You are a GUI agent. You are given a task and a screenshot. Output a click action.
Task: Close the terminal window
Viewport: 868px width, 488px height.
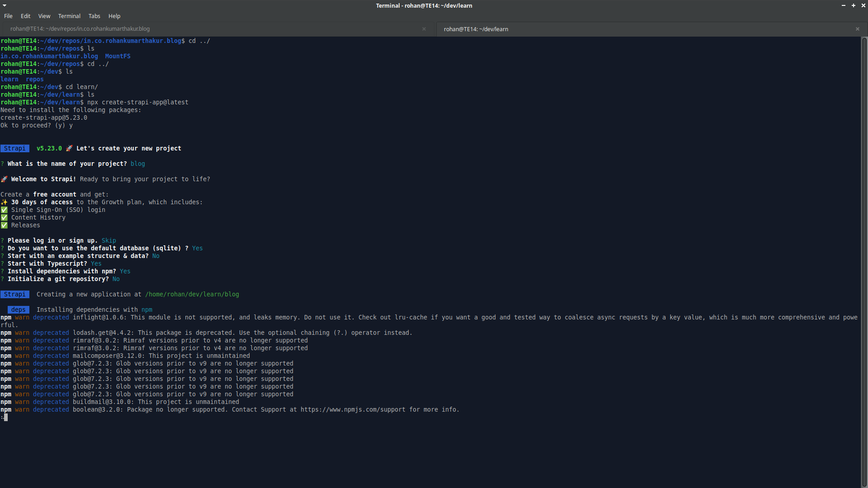(863, 5)
